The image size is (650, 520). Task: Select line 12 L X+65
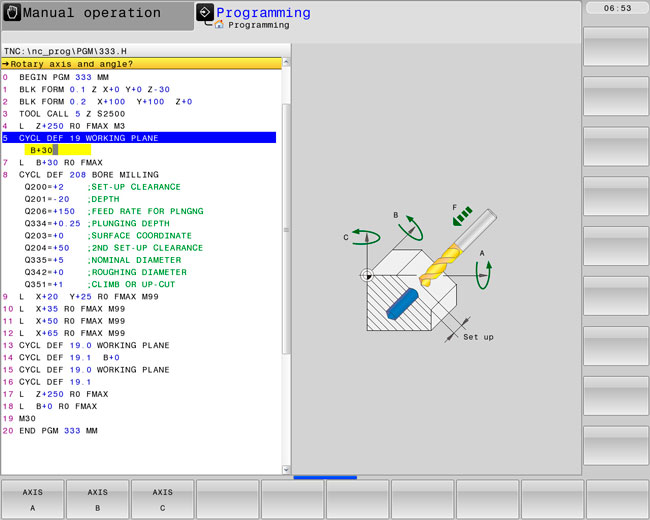63,333
